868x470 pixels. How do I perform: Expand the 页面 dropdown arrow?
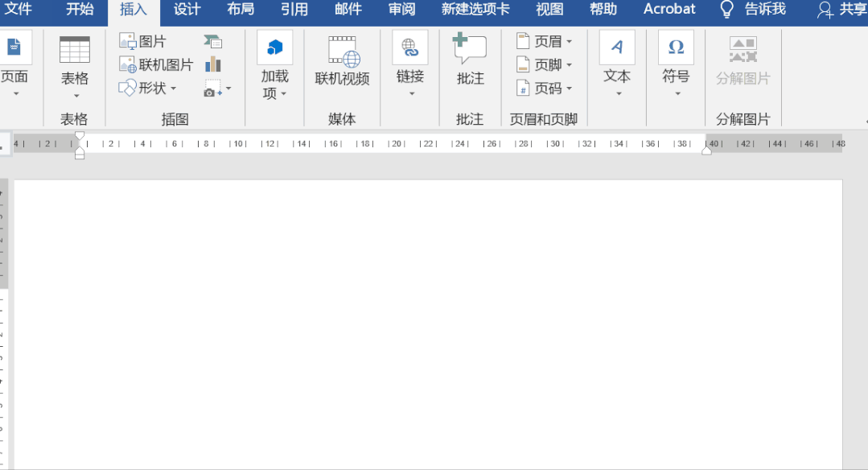[15, 93]
